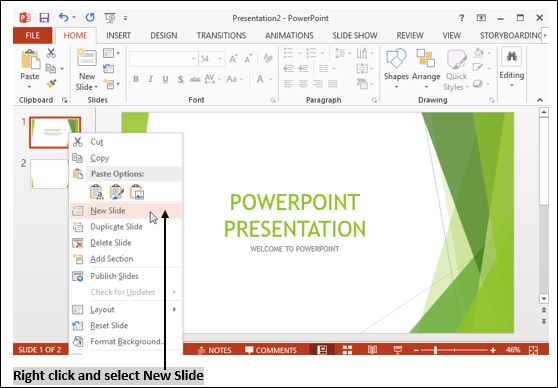Repeat the last action with the redo icon

[90, 17]
